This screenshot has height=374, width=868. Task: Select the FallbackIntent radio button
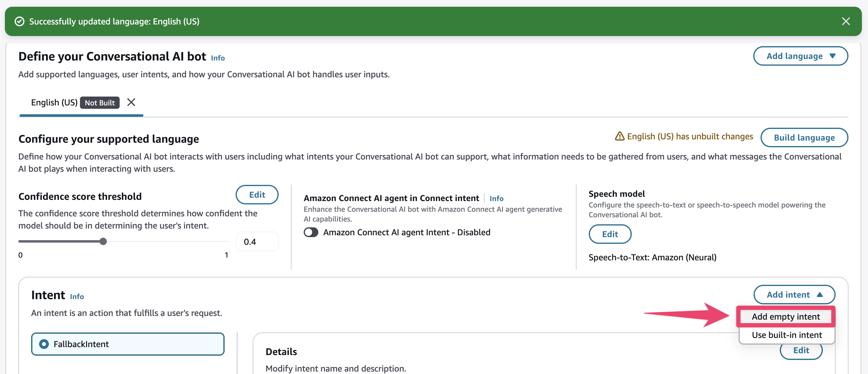pyautogui.click(x=44, y=344)
